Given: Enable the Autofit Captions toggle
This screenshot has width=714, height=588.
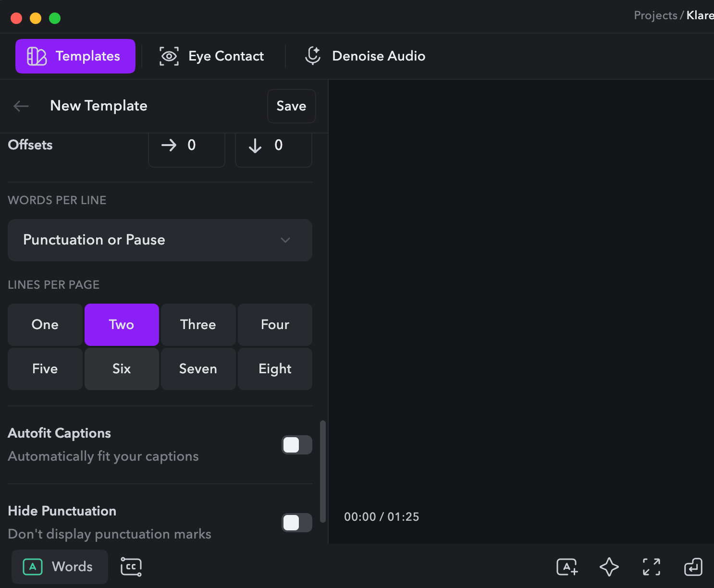Looking at the screenshot, I should (x=296, y=445).
